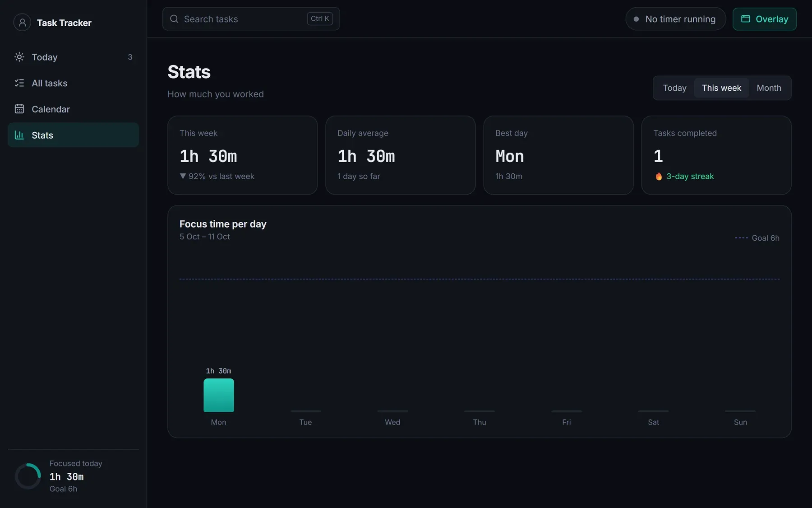Click the focus progress ring in the sidebar
This screenshot has width=812, height=508.
tap(28, 476)
